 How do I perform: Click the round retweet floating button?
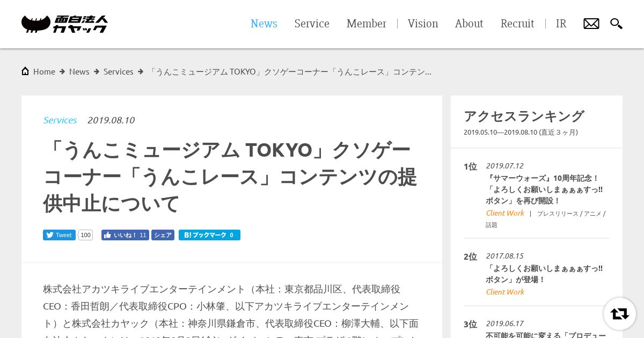tap(620, 314)
